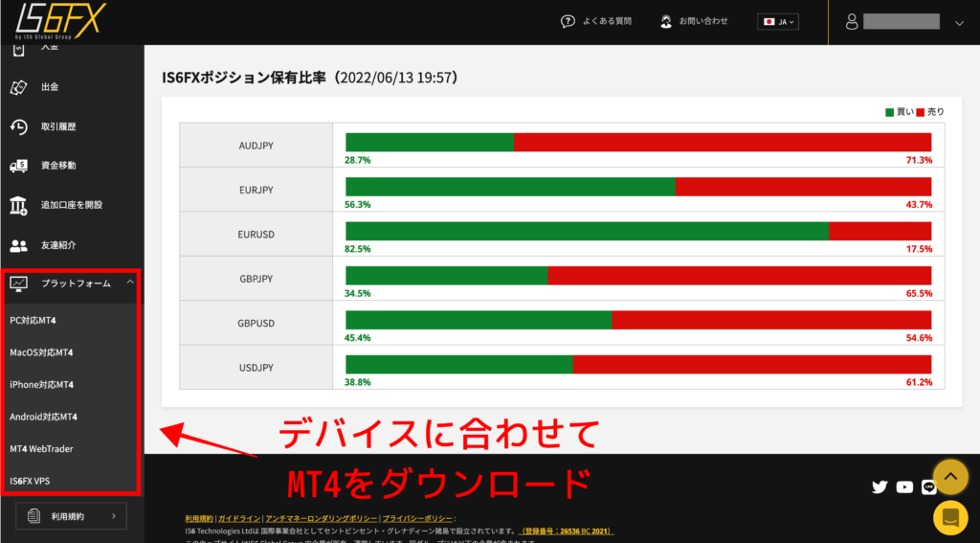
Task: Open IS6FX VPS
Action: [30, 482]
